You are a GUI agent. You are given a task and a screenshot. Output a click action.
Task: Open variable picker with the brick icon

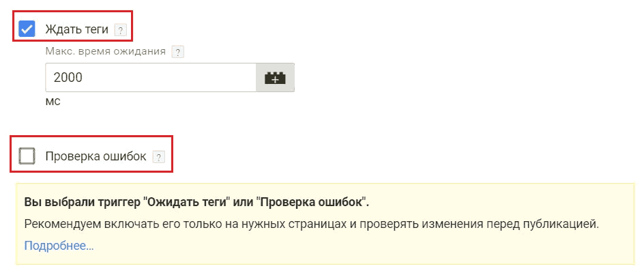(x=275, y=78)
